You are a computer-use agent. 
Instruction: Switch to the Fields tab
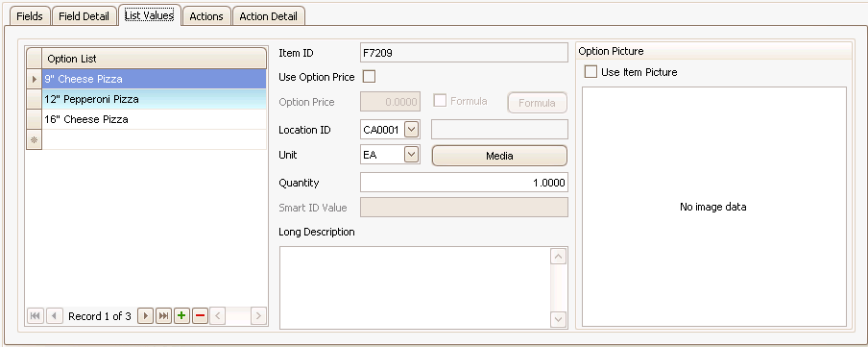point(30,16)
